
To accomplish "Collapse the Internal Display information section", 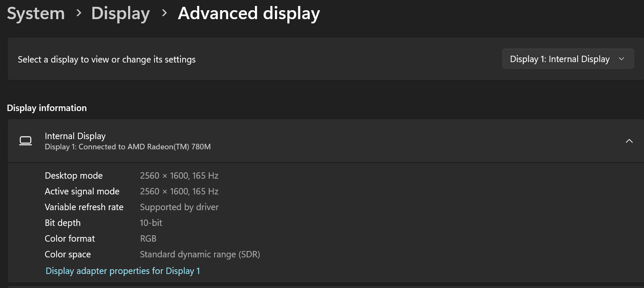I will point(629,141).
